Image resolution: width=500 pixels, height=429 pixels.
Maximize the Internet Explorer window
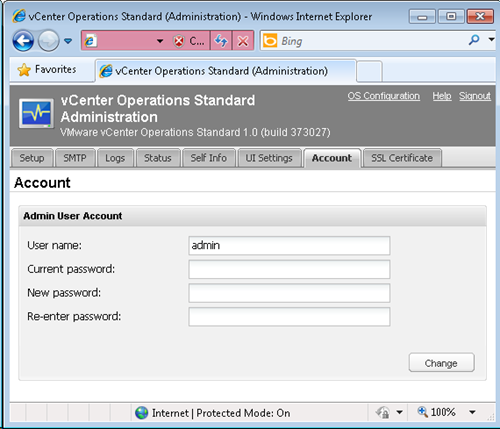pos(451,16)
